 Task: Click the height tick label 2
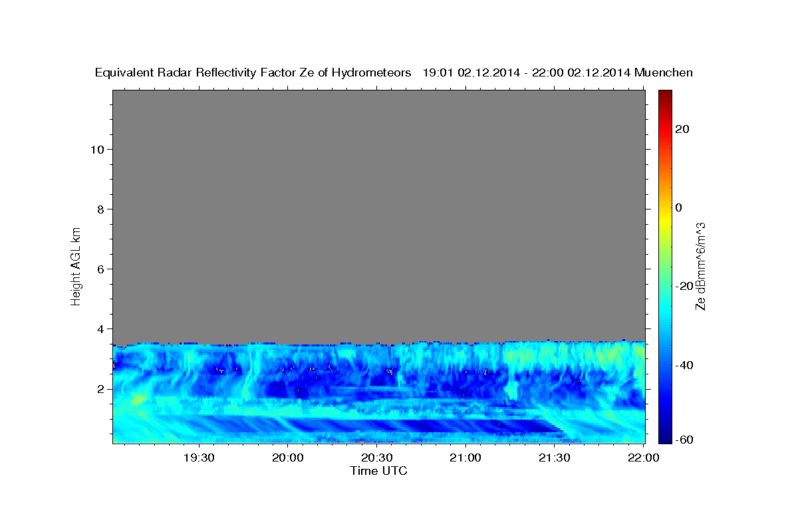(x=101, y=388)
